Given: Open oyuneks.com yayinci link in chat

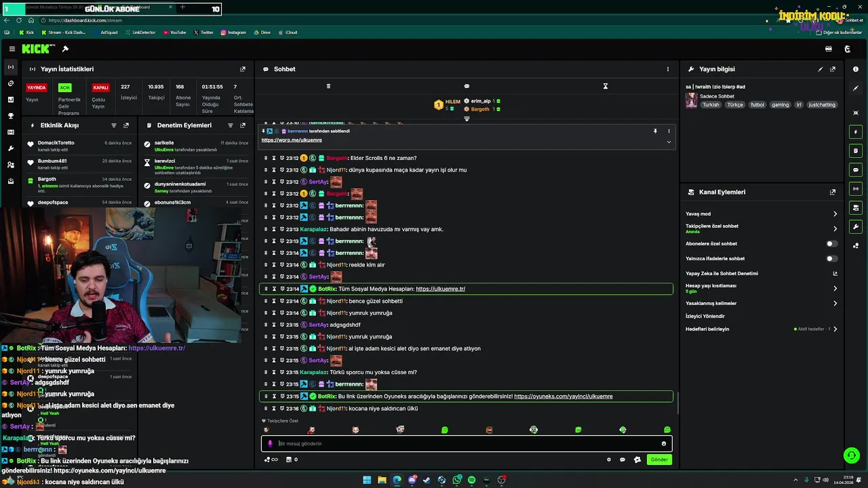Looking at the screenshot, I should tap(563, 396).
